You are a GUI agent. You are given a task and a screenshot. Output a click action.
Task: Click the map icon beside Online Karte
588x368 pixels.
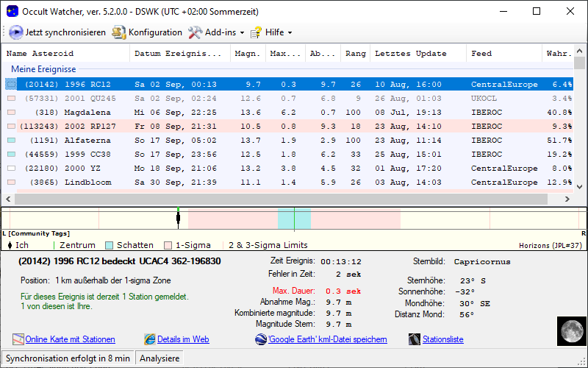pyautogui.click(x=18, y=339)
